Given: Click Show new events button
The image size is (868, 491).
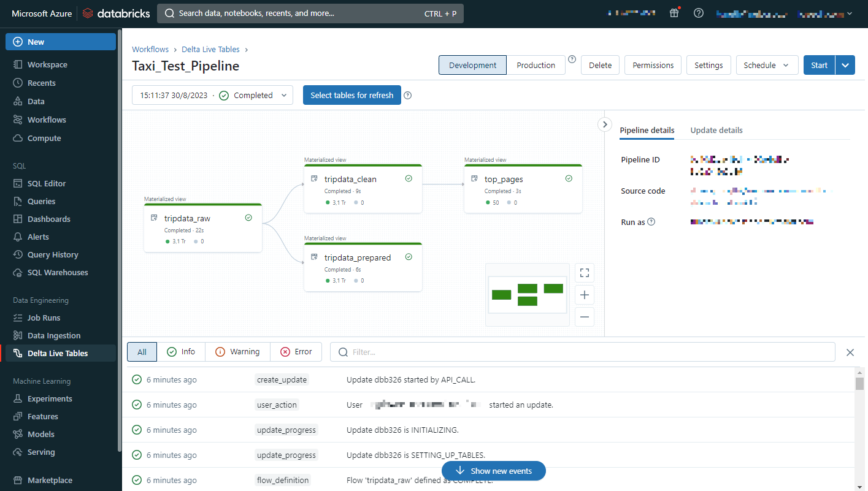Looking at the screenshot, I should (x=493, y=471).
